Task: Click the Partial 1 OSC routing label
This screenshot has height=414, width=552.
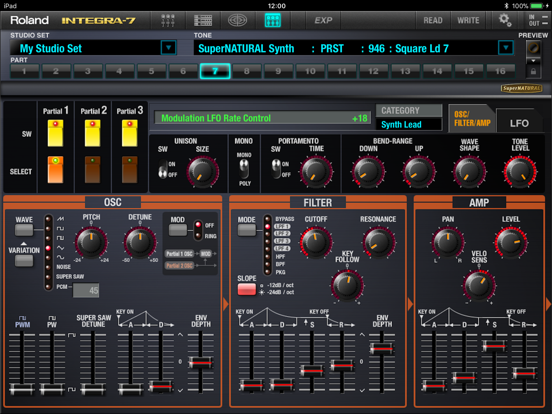Action: pos(180,253)
